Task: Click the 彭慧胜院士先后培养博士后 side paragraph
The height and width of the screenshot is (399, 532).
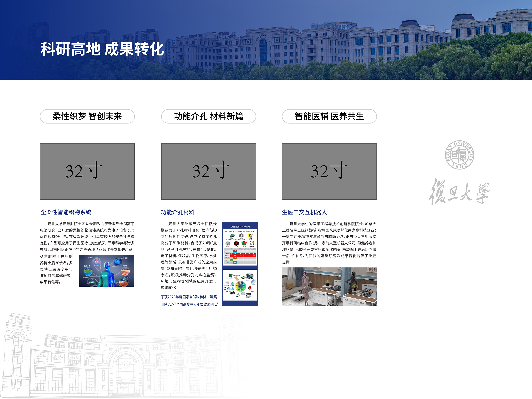Action: [56, 269]
